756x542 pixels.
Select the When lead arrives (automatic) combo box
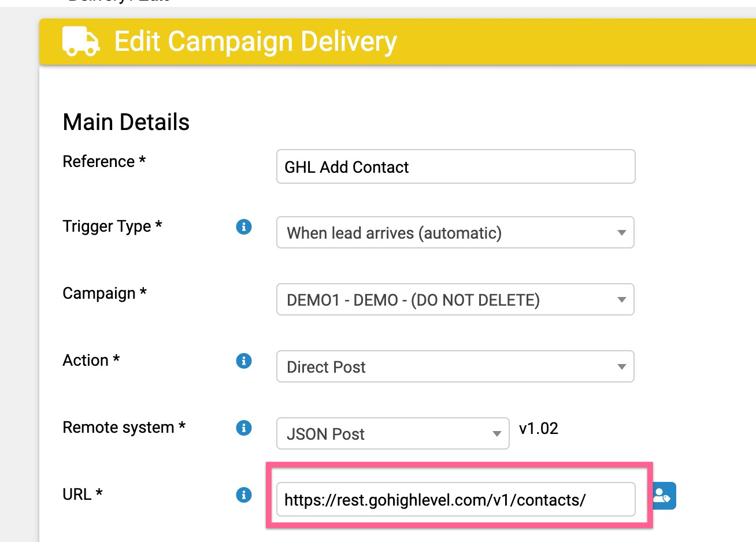click(x=455, y=232)
